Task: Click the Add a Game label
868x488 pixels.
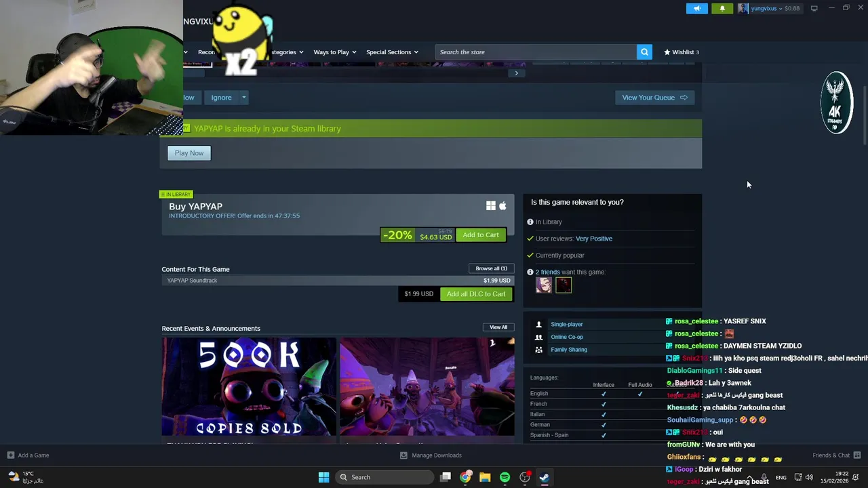Action: 33,455
